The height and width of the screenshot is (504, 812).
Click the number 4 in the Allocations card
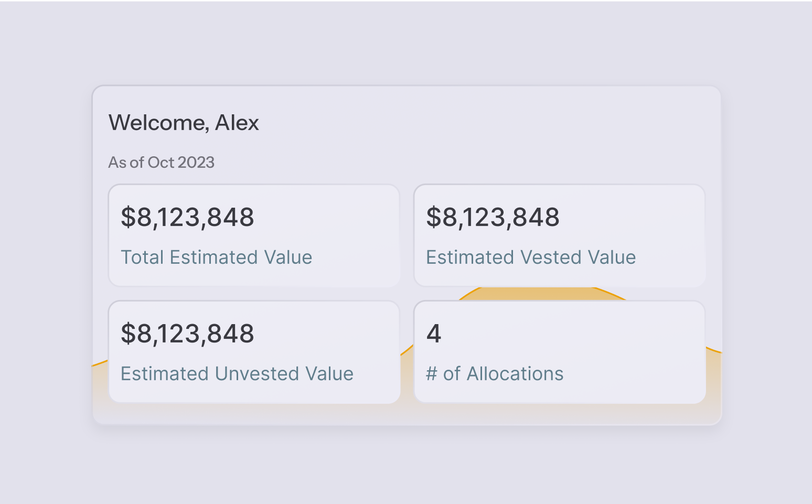(434, 334)
